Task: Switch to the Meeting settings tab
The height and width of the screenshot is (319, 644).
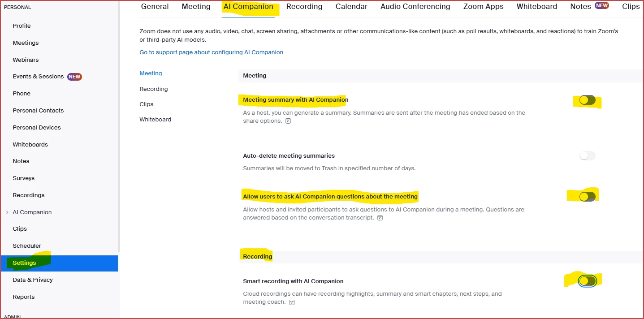Action: 196,7
